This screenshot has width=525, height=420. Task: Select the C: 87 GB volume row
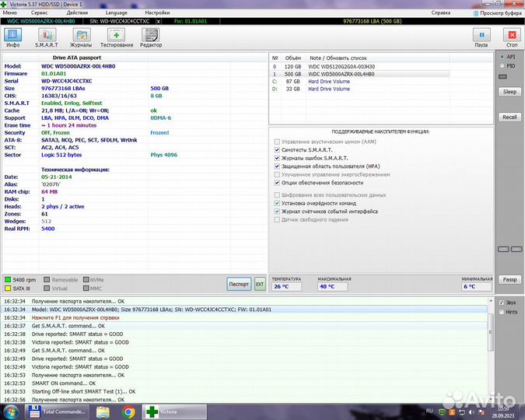pos(360,82)
